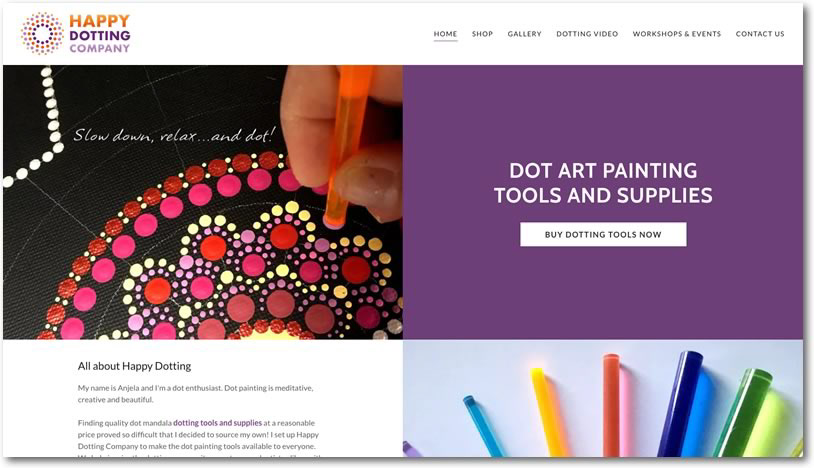The image size is (814, 468).
Task: Open the Dotting Video page
Action: click(587, 34)
